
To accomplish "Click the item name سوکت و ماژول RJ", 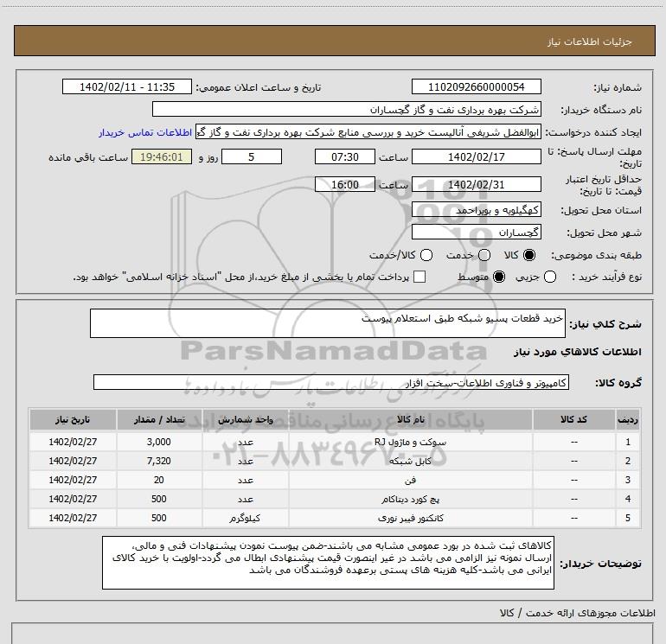I will pos(410,442).
